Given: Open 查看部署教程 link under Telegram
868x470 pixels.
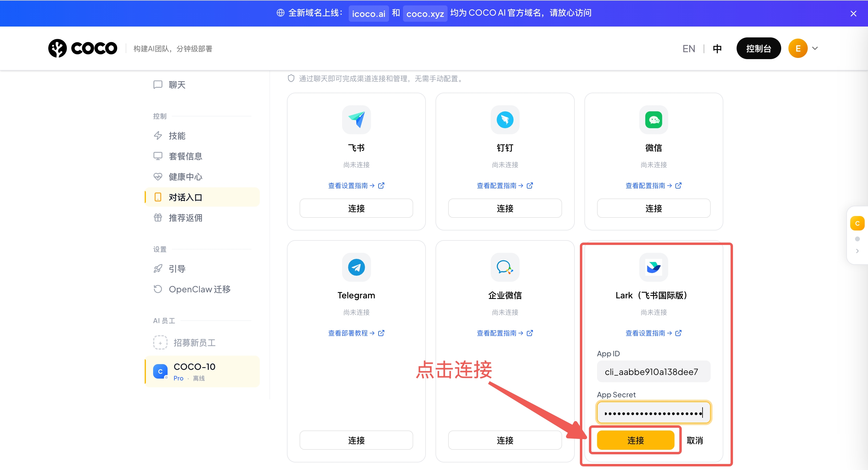Looking at the screenshot, I should click(356, 333).
